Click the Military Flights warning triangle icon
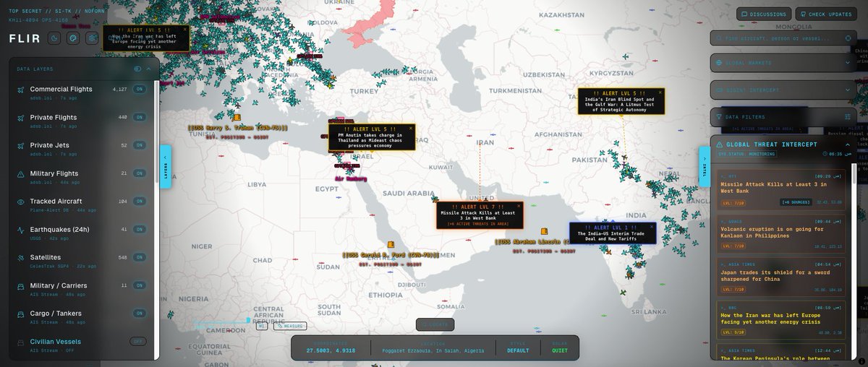This screenshot has width=868, height=367. tap(20, 174)
